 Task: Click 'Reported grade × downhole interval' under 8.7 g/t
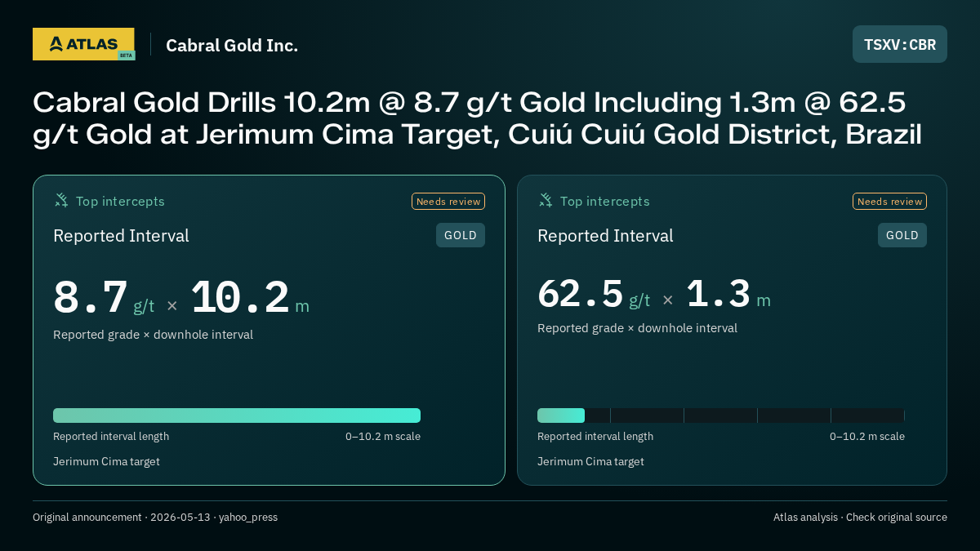pyautogui.click(x=153, y=335)
